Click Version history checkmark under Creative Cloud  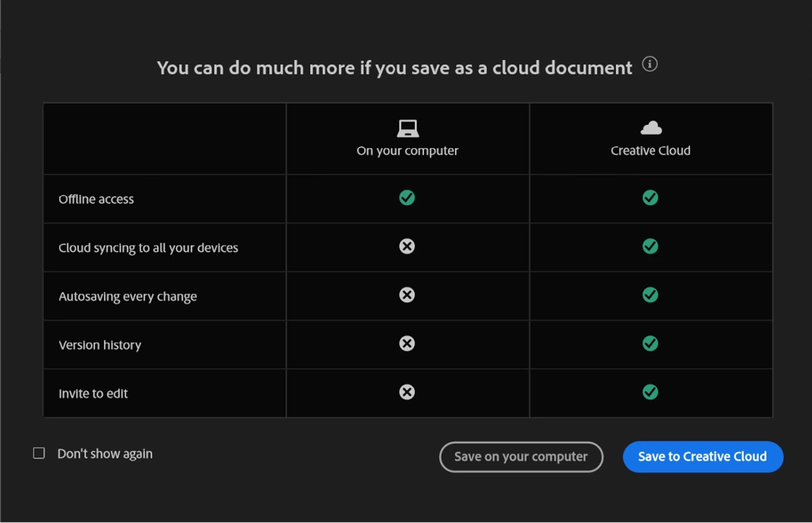(x=650, y=343)
